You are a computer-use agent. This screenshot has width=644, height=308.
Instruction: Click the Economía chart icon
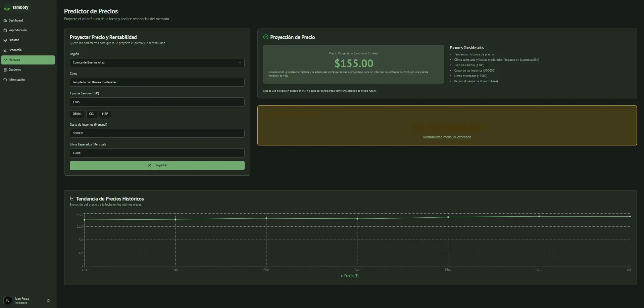pyautogui.click(x=5, y=50)
